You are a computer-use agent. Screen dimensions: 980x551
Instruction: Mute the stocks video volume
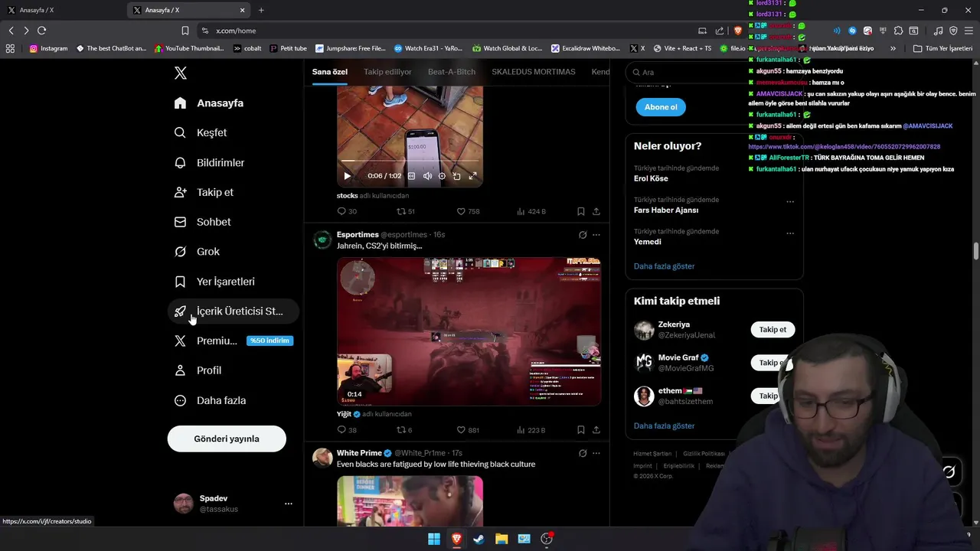click(x=427, y=176)
